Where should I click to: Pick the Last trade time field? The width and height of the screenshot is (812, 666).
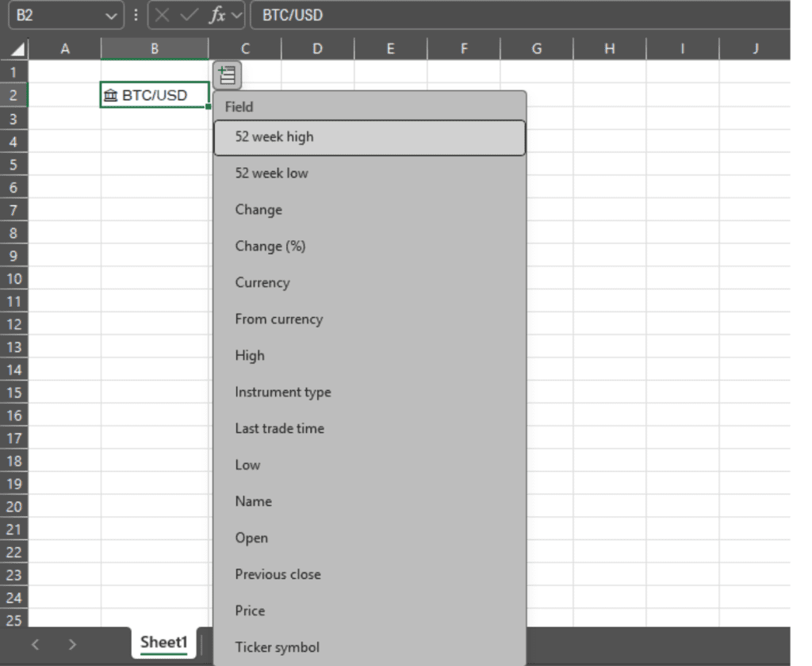[x=279, y=428]
